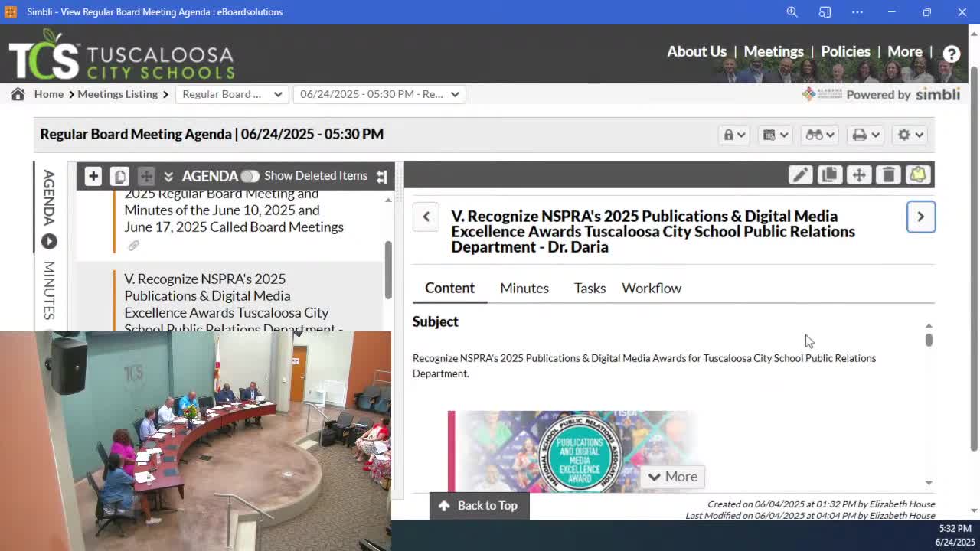Image resolution: width=980 pixels, height=551 pixels.
Task: Open the help question mark icon
Action: click(x=951, y=53)
